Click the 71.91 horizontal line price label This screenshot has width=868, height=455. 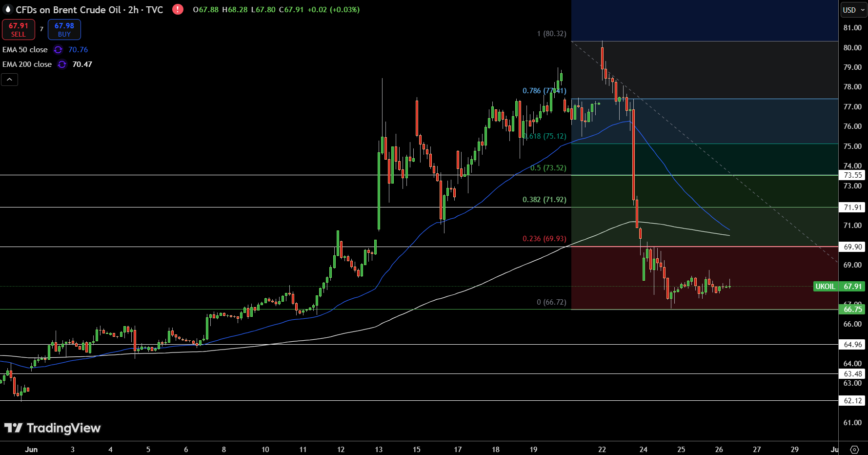(852, 207)
